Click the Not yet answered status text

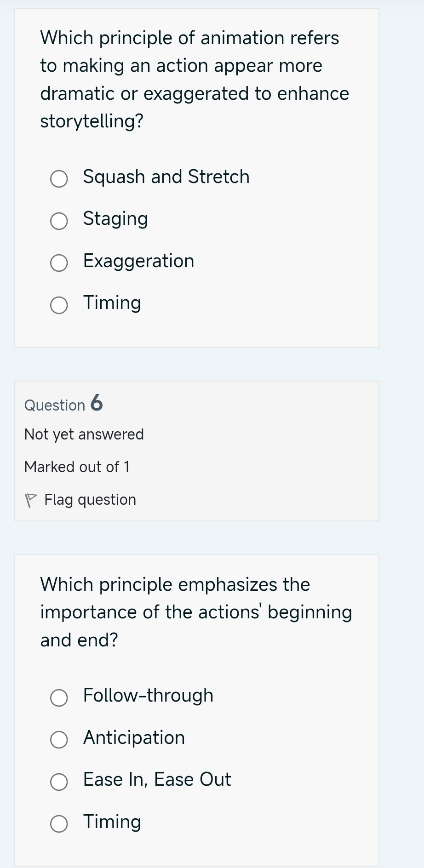pyautogui.click(x=84, y=434)
